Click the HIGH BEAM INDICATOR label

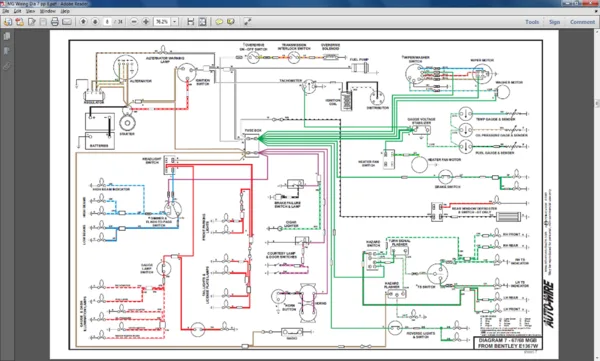pyautogui.click(x=111, y=189)
